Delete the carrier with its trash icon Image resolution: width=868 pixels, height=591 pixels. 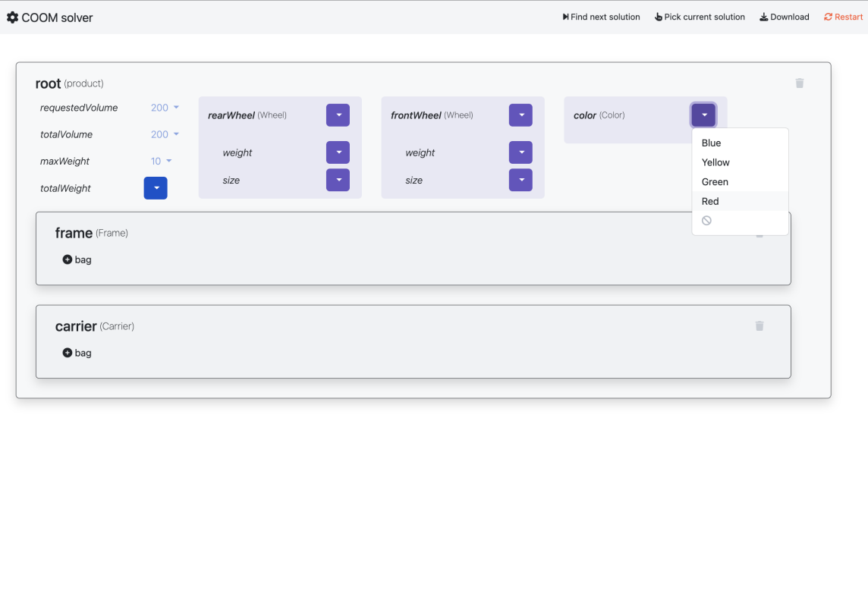pyautogui.click(x=759, y=326)
